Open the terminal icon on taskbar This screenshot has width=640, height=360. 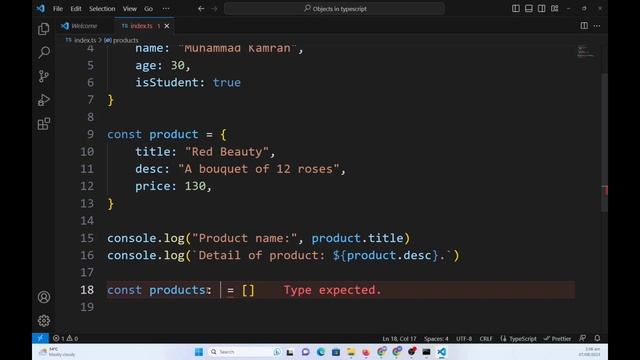pos(427,352)
